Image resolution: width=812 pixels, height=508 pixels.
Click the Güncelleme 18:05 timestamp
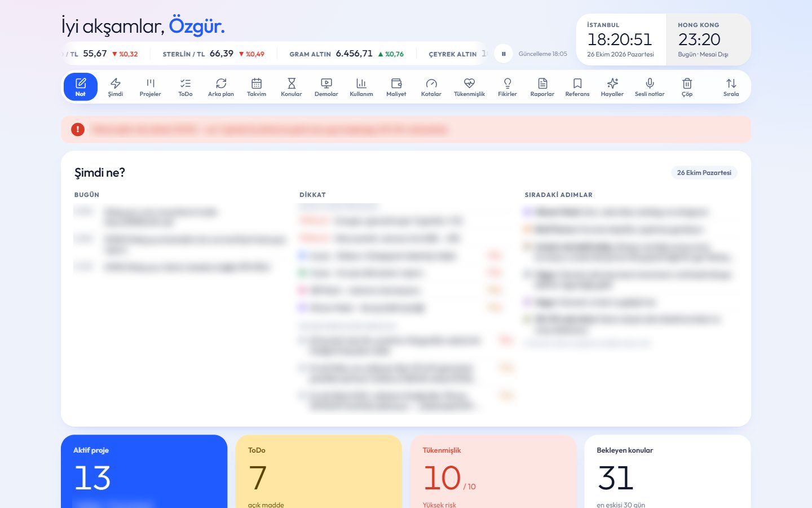543,54
